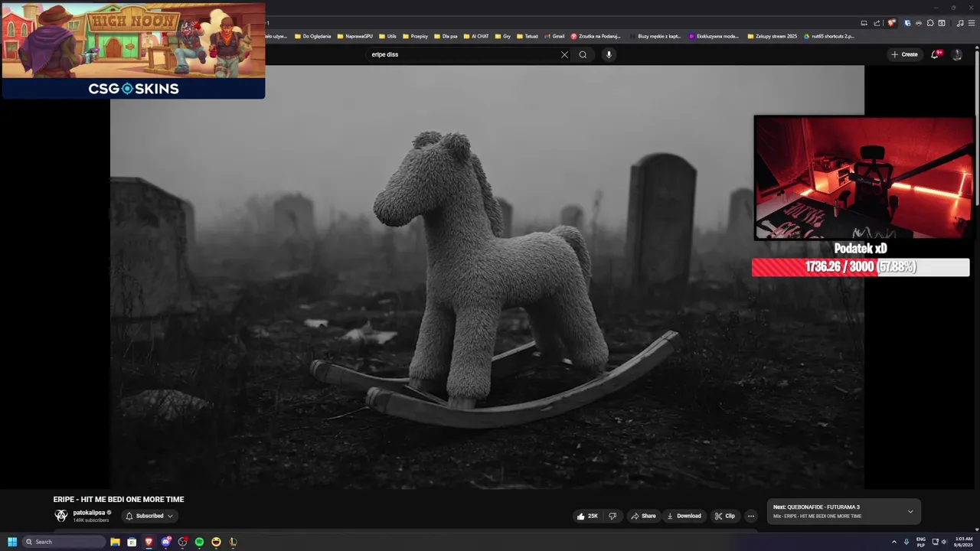Viewport: 980px width, 551px height.
Task: Open the Do Oglądania bookmarks folder
Action: pyautogui.click(x=313, y=36)
